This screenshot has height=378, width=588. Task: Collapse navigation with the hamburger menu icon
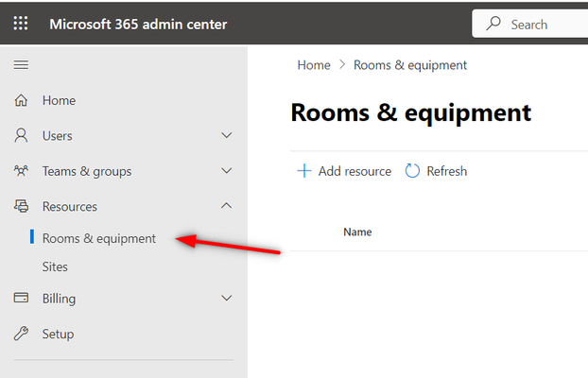(x=21, y=65)
